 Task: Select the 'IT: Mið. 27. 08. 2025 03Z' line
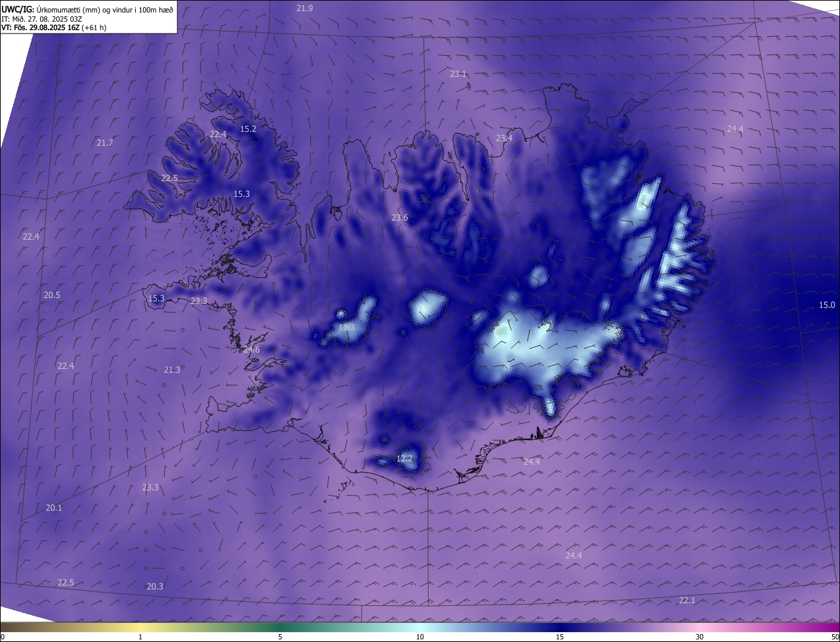tap(41, 18)
